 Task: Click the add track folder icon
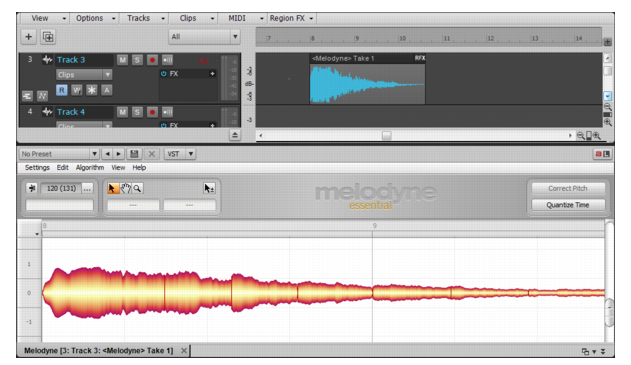pos(48,37)
